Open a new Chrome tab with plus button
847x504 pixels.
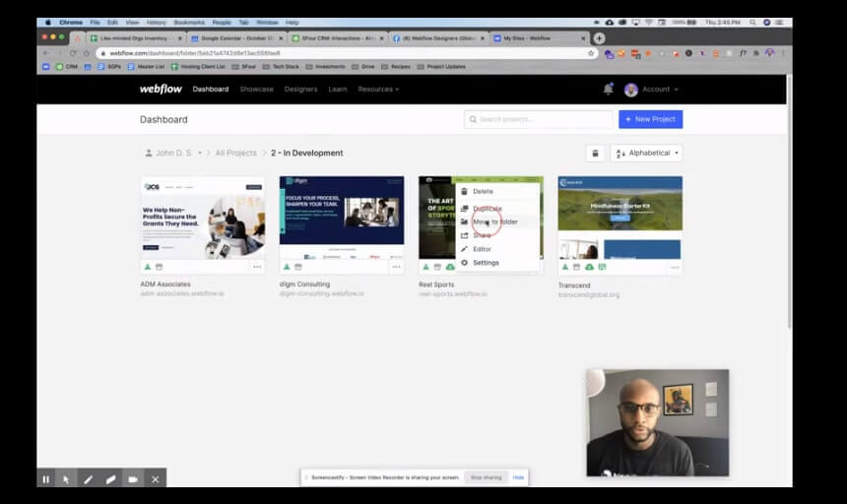[x=599, y=38]
